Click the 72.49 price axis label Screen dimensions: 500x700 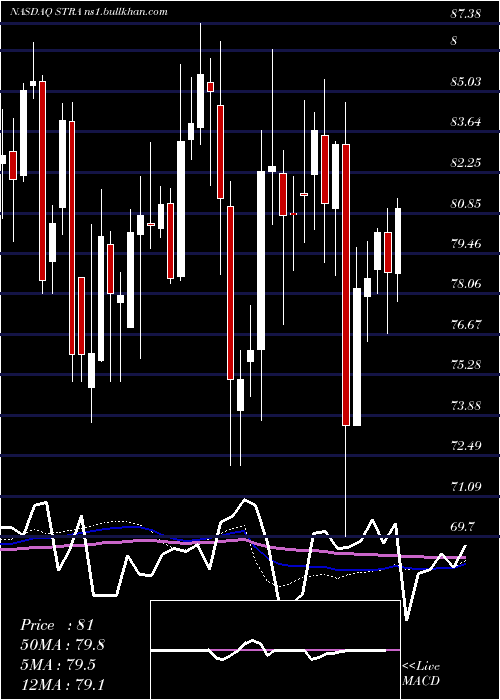(466, 446)
